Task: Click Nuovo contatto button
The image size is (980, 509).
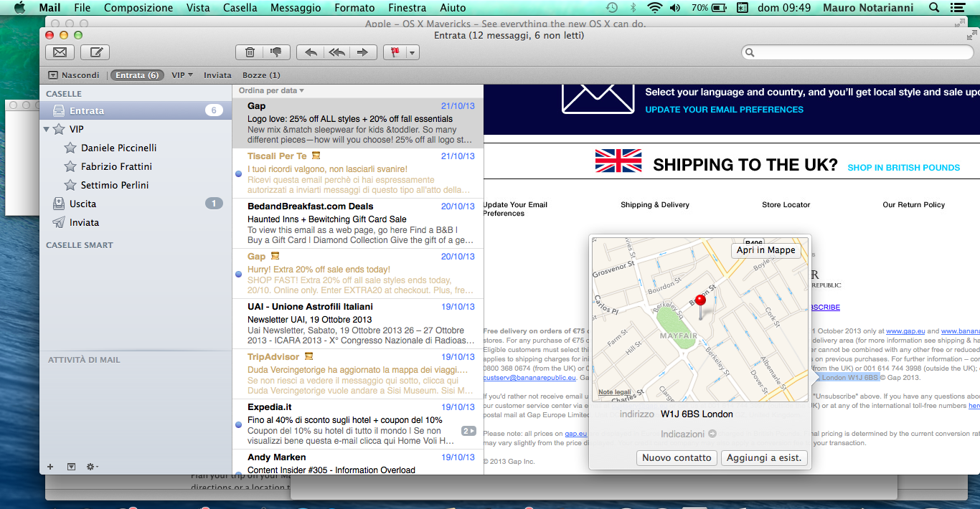Action: tap(677, 457)
